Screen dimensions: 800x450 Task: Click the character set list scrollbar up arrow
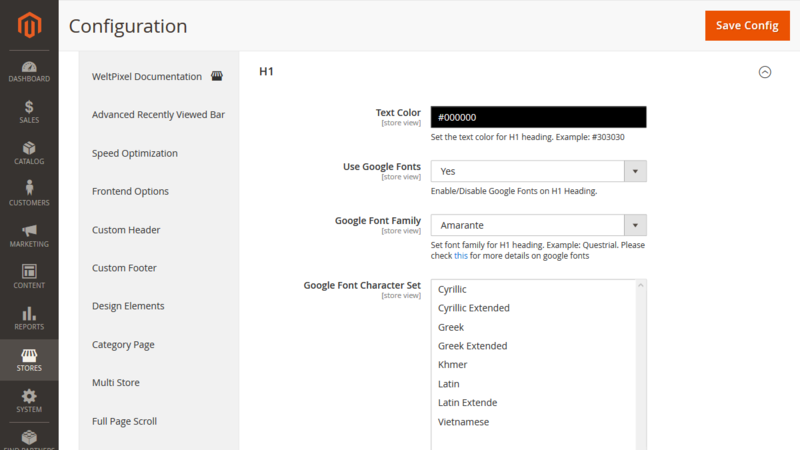coord(641,285)
